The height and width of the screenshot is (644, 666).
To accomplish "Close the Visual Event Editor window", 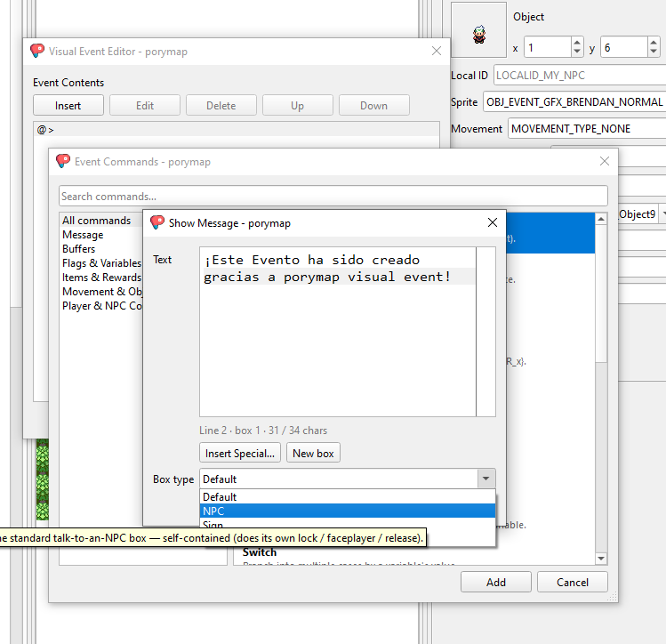I will click(x=437, y=51).
